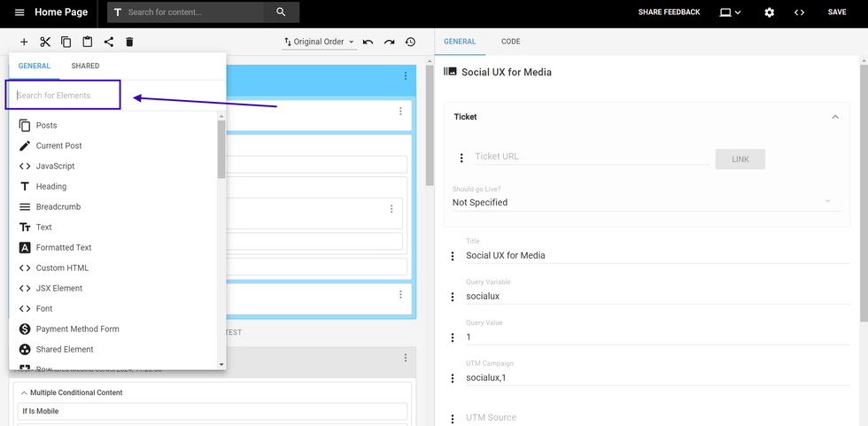This screenshot has width=868, height=426.
Task: Open the settings gear icon
Action: [x=769, y=12]
